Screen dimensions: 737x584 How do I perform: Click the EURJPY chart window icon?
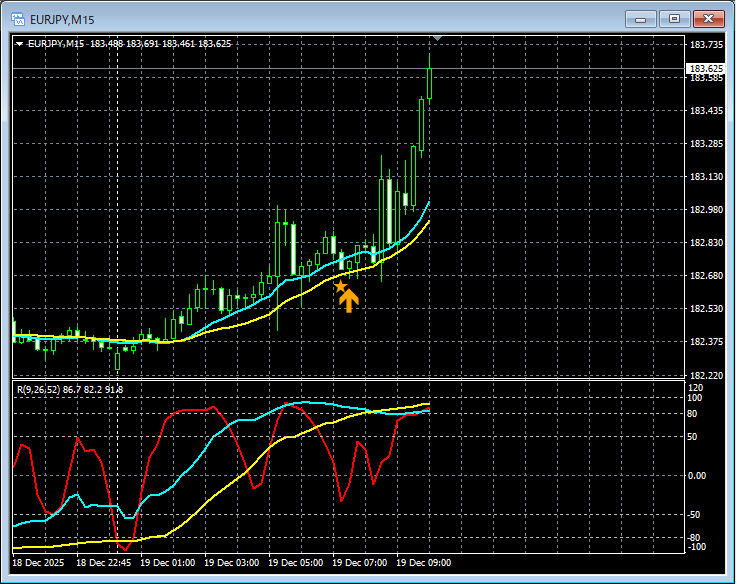pos(17,18)
